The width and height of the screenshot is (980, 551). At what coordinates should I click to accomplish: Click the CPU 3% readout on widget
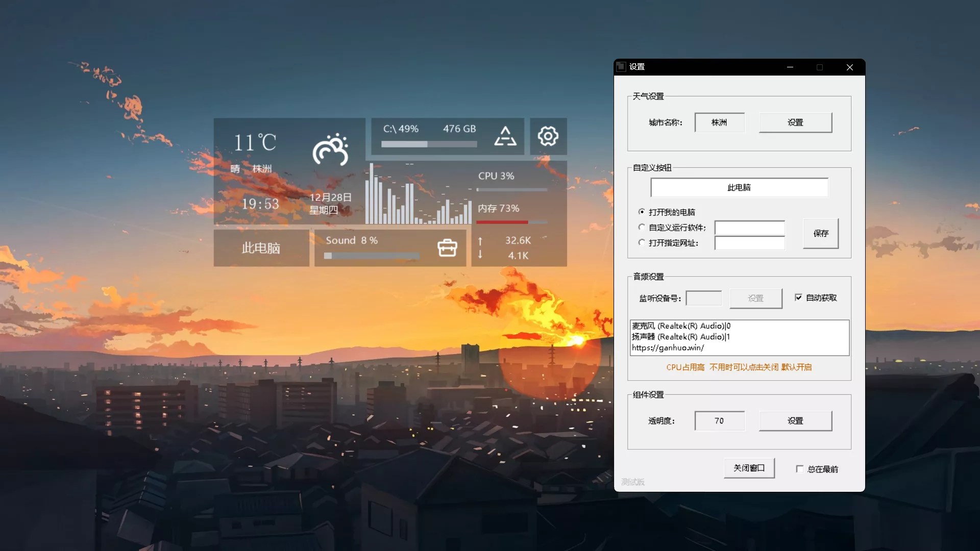496,176
